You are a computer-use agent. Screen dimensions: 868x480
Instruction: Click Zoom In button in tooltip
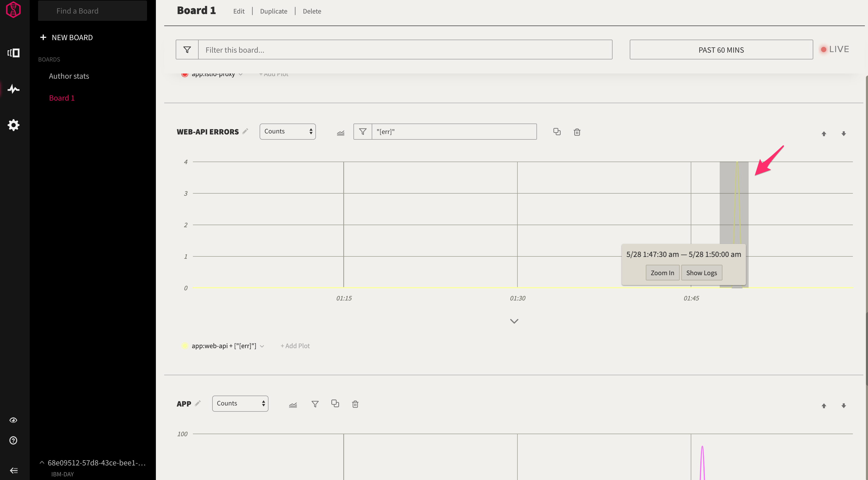click(662, 273)
